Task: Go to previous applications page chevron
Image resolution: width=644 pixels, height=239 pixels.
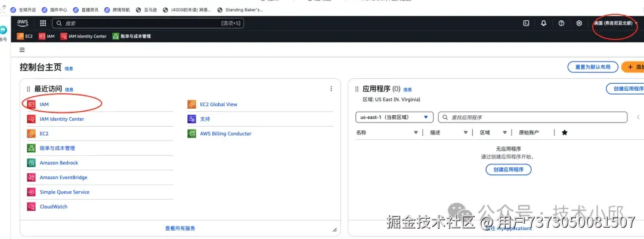Action: point(638,117)
